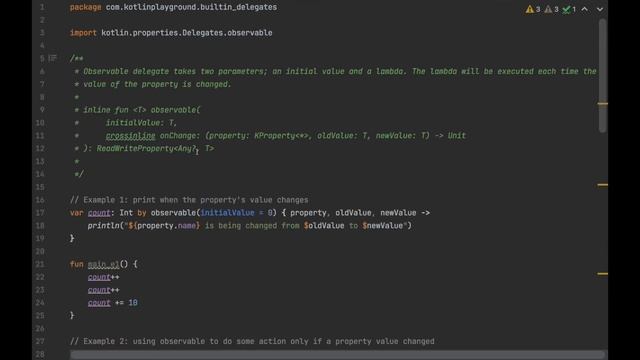Click line number 17 in the gutter
The height and width of the screenshot is (360, 640).
40,213
